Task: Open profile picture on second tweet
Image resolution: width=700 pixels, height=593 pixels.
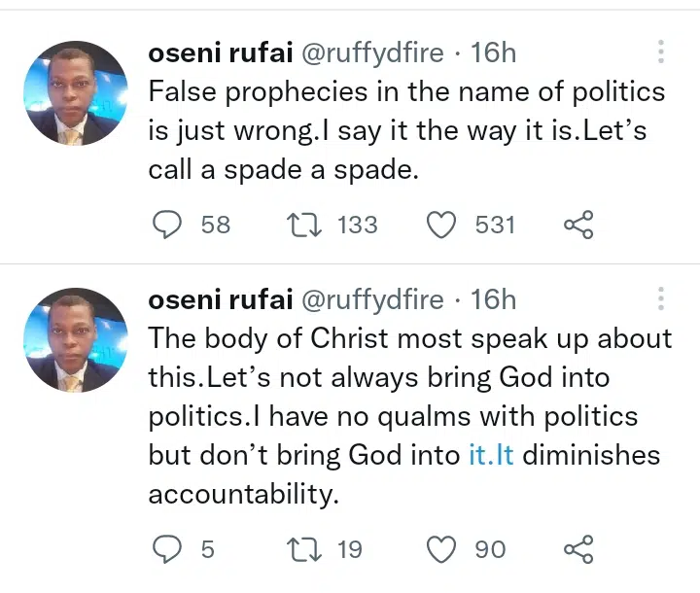Action: pos(76,340)
